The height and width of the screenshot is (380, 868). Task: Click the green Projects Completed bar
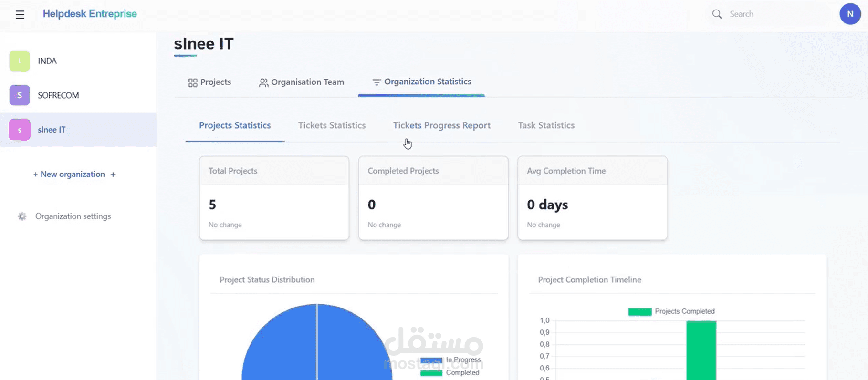point(701,350)
